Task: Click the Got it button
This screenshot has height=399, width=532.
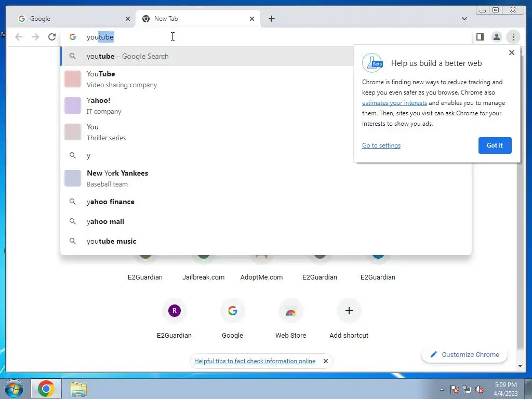Action: point(495,145)
